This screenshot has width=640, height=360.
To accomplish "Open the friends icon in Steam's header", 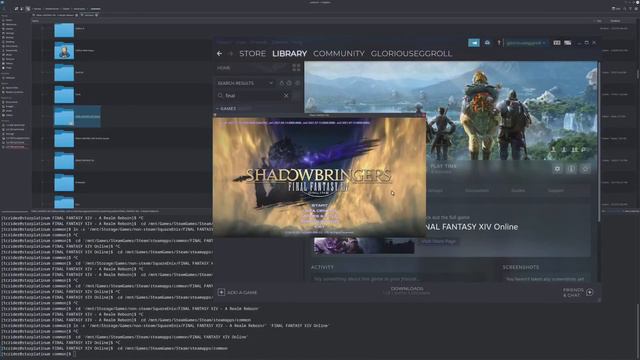I will click(x=487, y=42).
